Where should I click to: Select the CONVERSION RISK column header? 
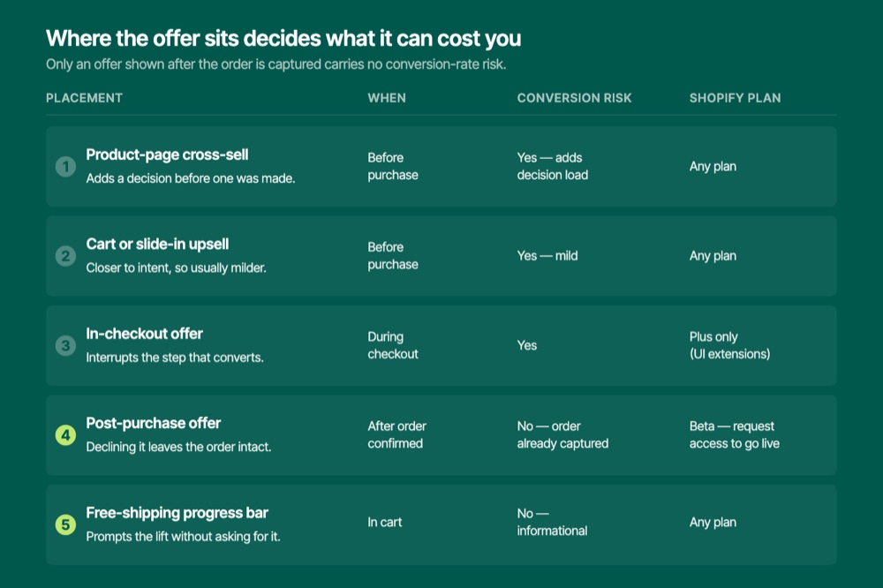(x=575, y=98)
